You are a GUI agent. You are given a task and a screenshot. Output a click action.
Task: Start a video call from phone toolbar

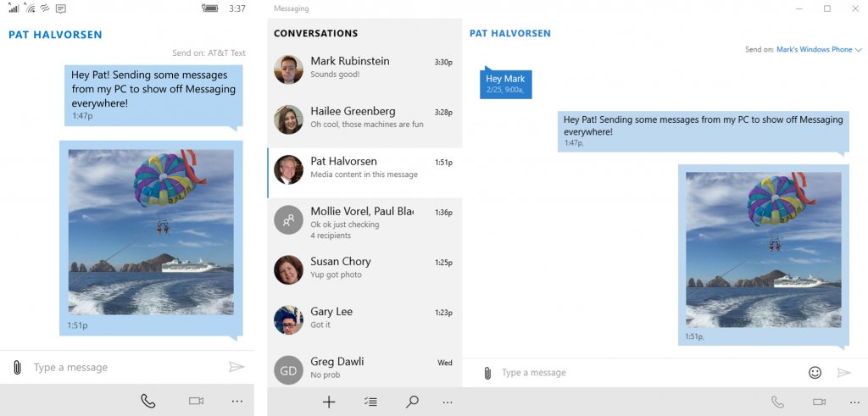pyautogui.click(x=197, y=401)
